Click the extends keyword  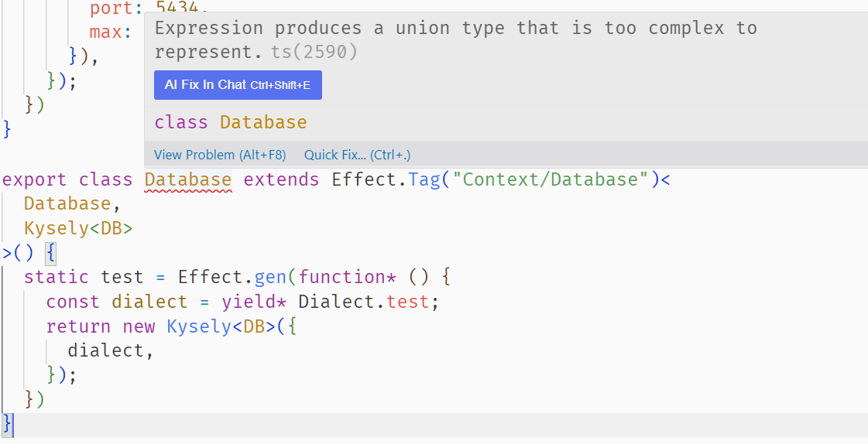(x=281, y=180)
